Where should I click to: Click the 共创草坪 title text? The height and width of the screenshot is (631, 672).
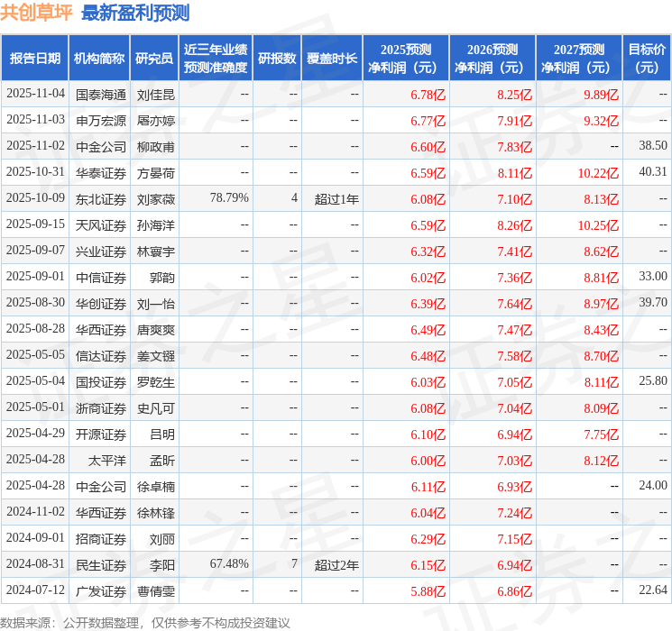click(x=37, y=13)
